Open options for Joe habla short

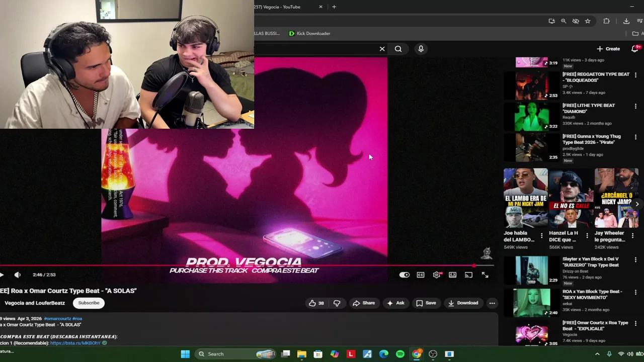click(x=541, y=235)
